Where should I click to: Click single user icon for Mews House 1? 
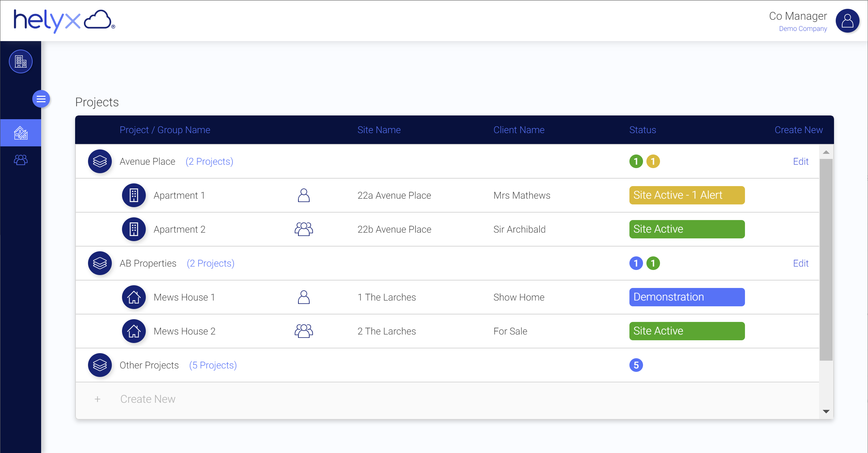(304, 297)
